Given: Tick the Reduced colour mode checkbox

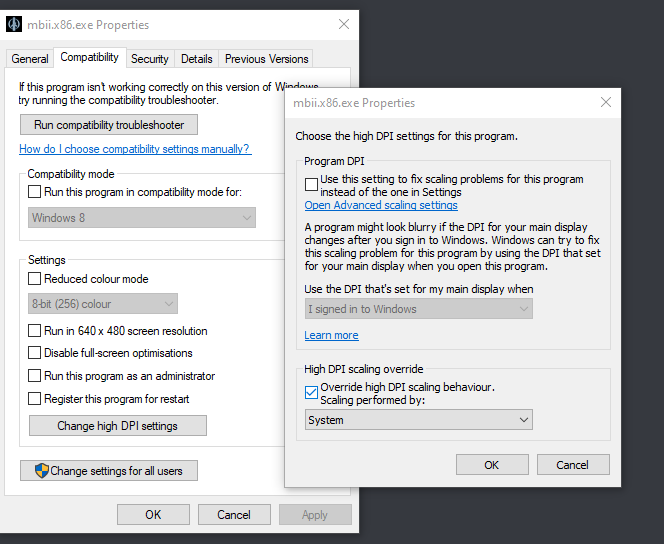Looking at the screenshot, I should (35, 279).
